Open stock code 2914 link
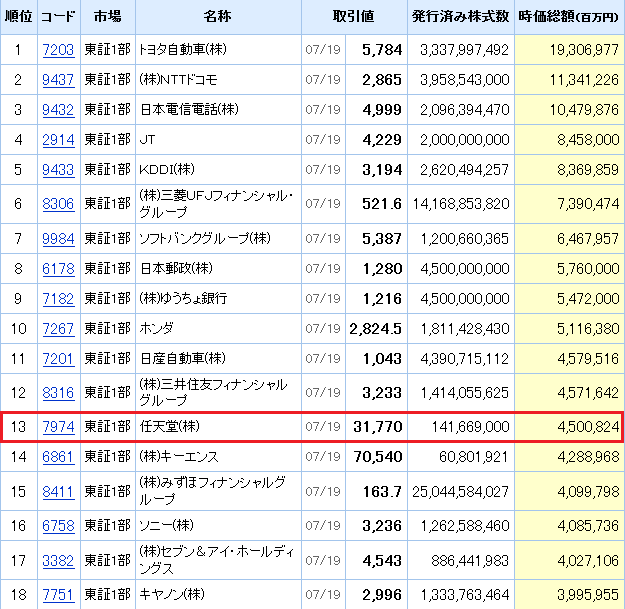The width and height of the screenshot is (625, 609). click(58, 140)
